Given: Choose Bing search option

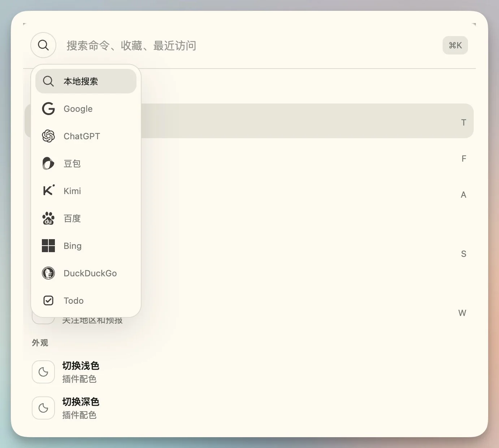Looking at the screenshot, I should pos(86,246).
